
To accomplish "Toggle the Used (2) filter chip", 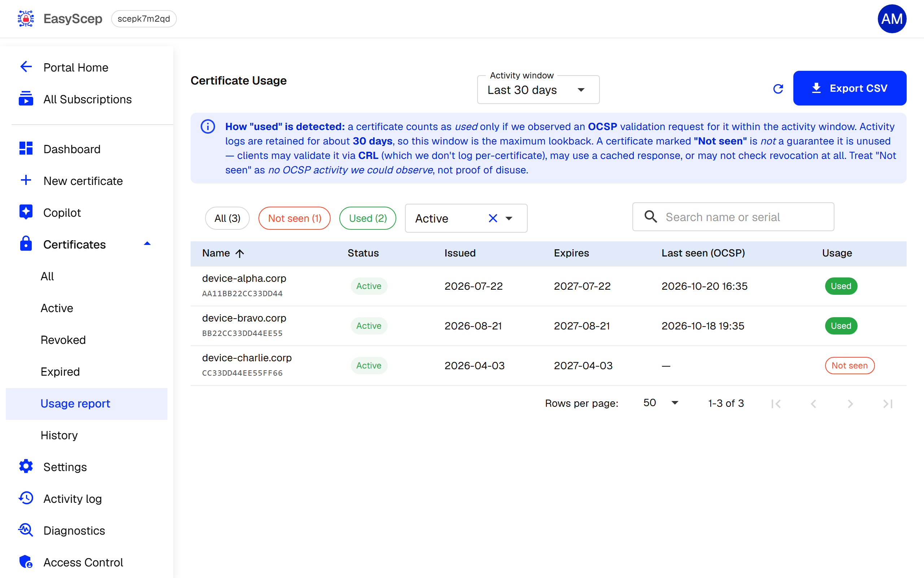I will [368, 218].
